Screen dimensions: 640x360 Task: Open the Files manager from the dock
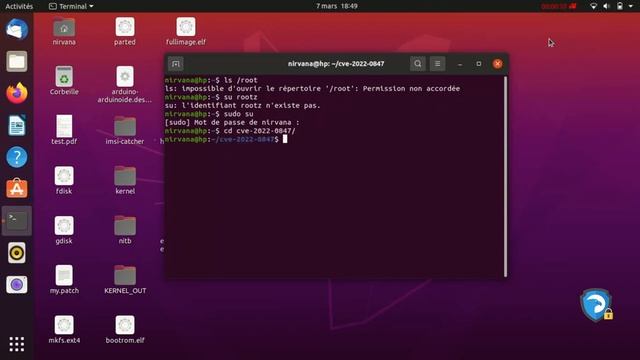coord(17,62)
